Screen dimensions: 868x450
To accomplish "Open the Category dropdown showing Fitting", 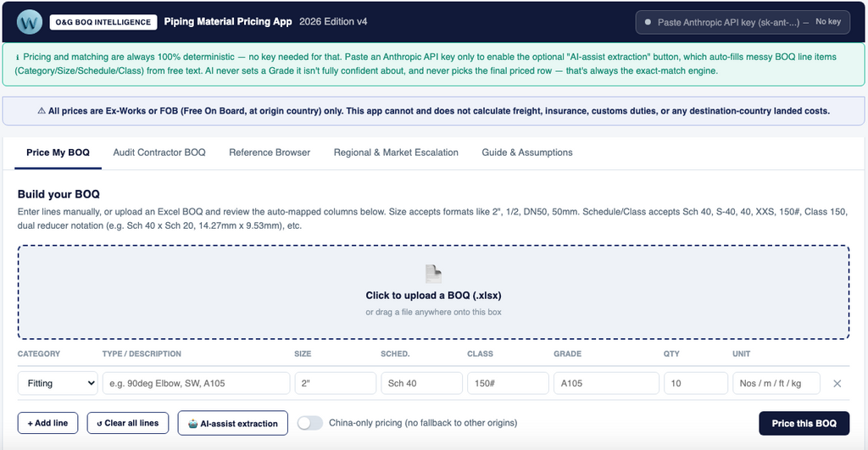I will [x=58, y=384].
